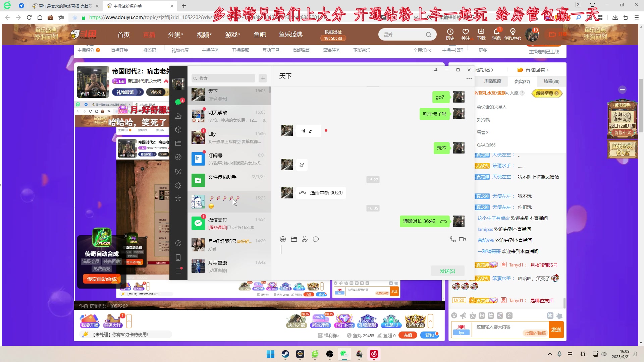This screenshot has height=362, width=644.
Task: Open Douyu creator center icon
Action: pyautogui.click(x=513, y=34)
